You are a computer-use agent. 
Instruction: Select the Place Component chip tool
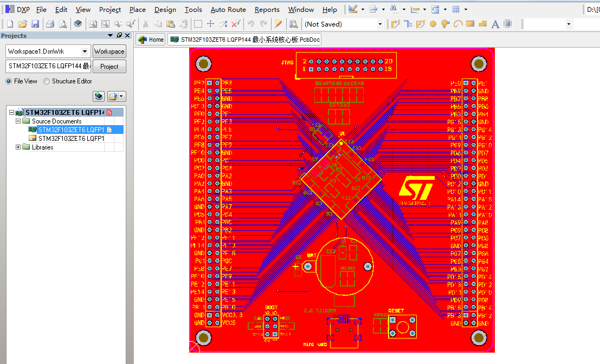click(508, 24)
